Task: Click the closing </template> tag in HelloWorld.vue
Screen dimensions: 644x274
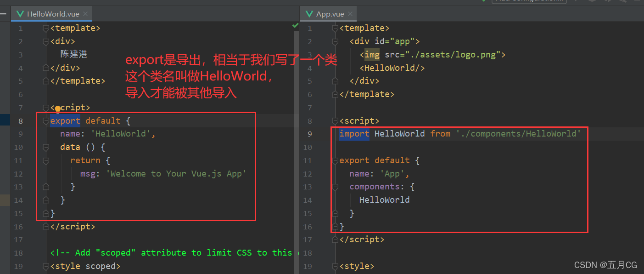Action: coord(78,81)
